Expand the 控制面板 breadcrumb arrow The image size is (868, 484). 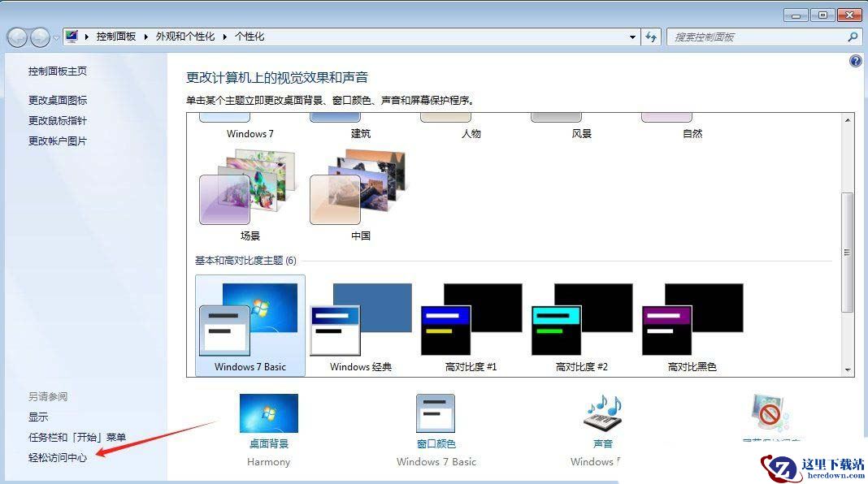[145, 37]
